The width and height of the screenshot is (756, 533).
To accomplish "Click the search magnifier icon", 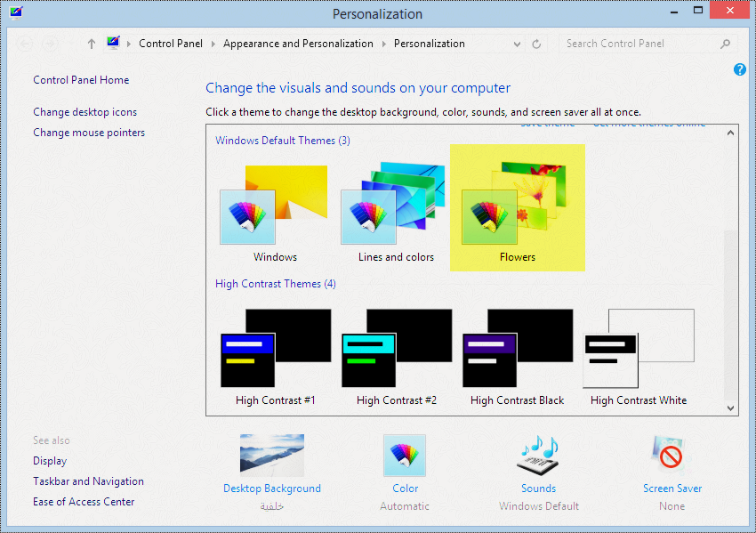I will (x=725, y=44).
